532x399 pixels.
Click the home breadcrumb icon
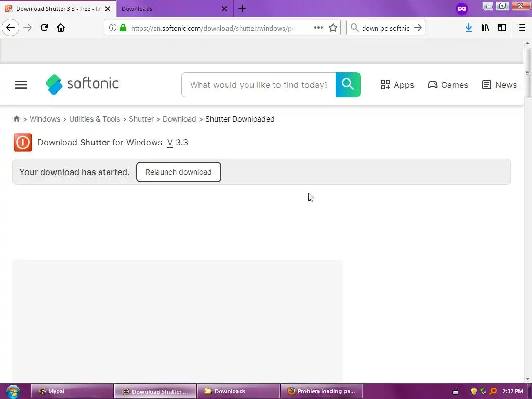point(16,119)
